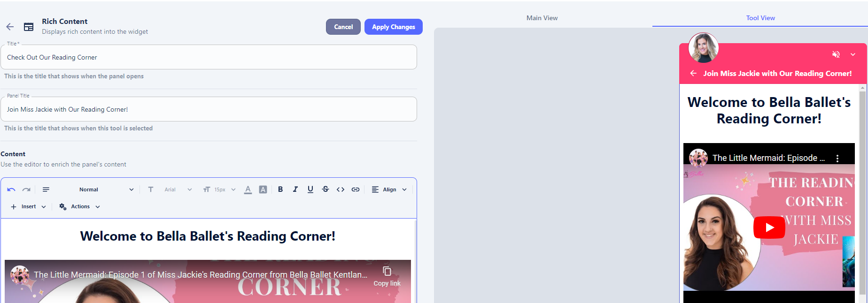Open the Arial font dropdown
The width and height of the screenshot is (868, 303).
[178, 189]
